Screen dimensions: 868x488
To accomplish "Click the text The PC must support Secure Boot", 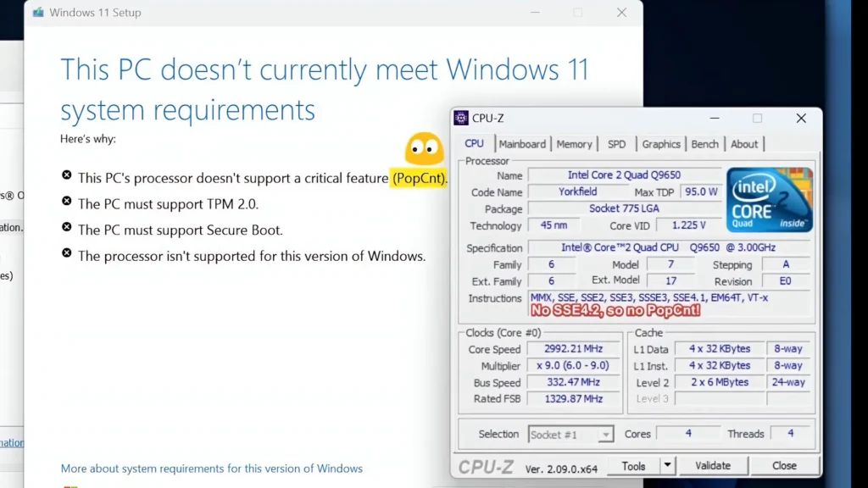I will (180, 230).
